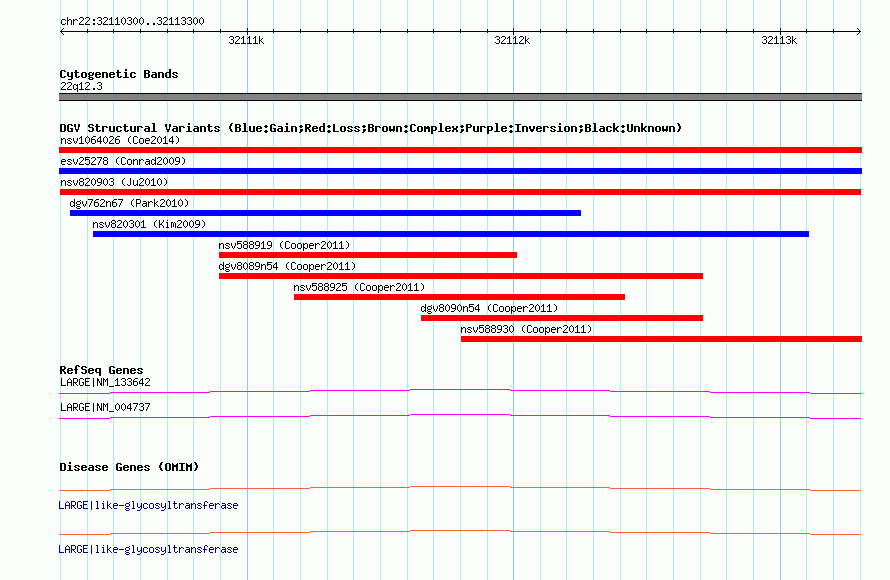
Task: Click the 22q12.3 band label
Action: coord(81,86)
